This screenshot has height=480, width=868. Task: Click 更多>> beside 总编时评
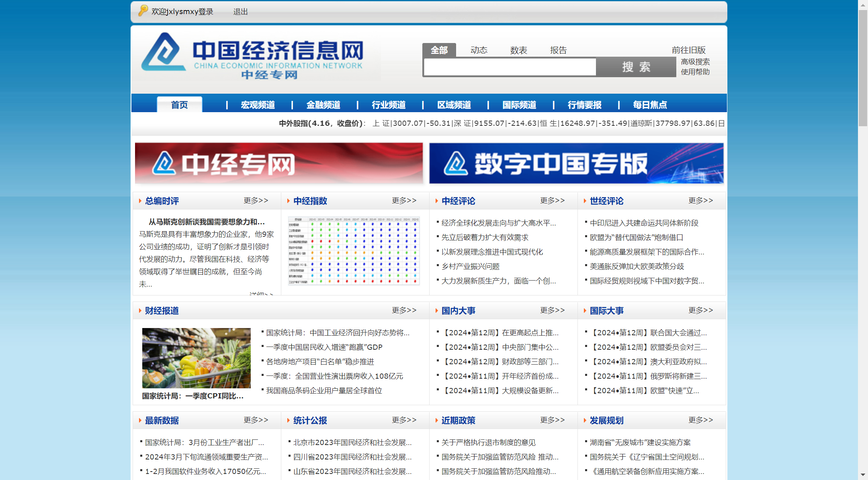tap(256, 200)
